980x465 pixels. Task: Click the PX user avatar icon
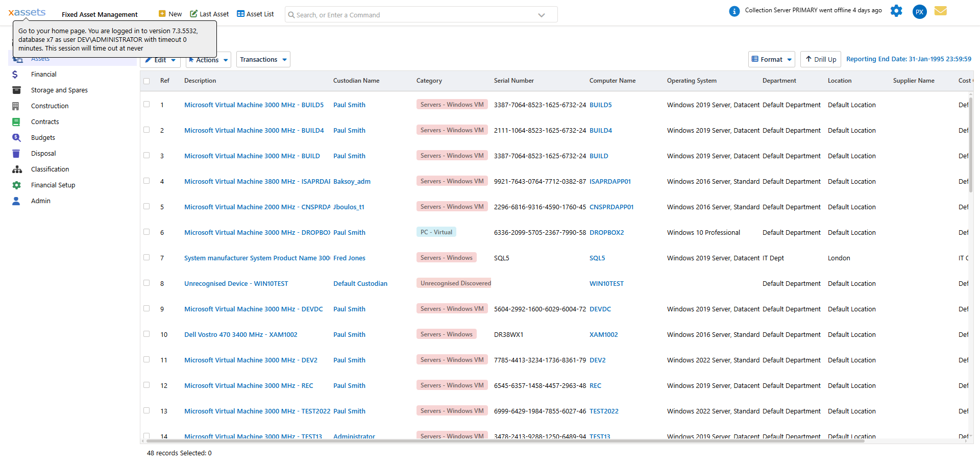point(919,12)
